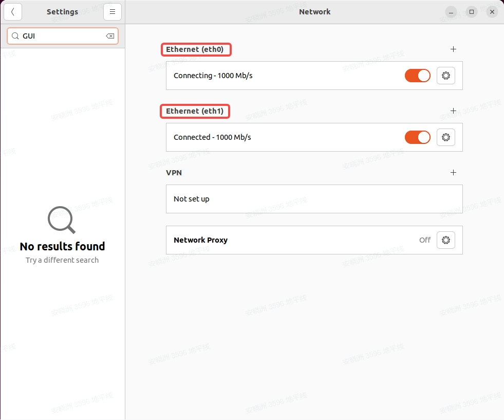504x420 pixels.
Task: Maximize the Settings window
Action: (472, 12)
